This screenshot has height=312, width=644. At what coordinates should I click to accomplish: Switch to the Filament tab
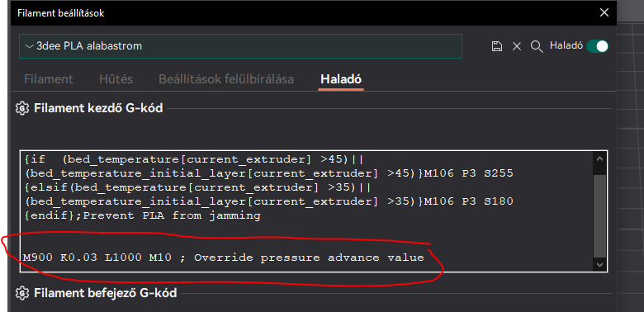click(x=49, y=78)
